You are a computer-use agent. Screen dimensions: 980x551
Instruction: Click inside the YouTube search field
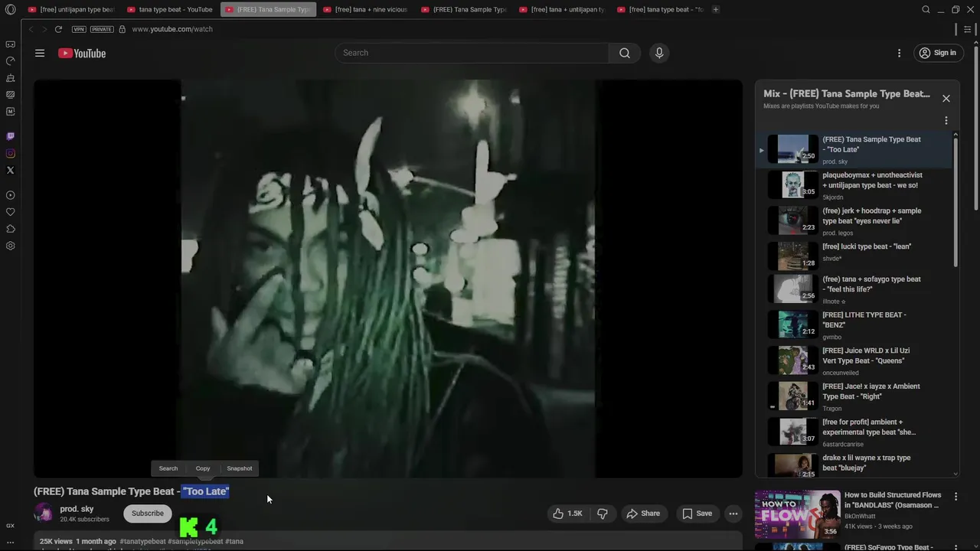coord(472,53)
